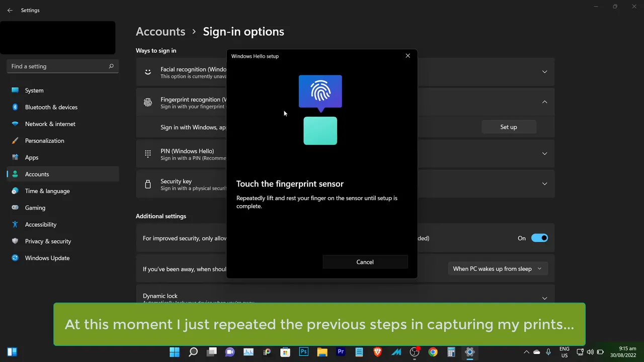Click OneDrive cloud tray icon

click(537, 352)
